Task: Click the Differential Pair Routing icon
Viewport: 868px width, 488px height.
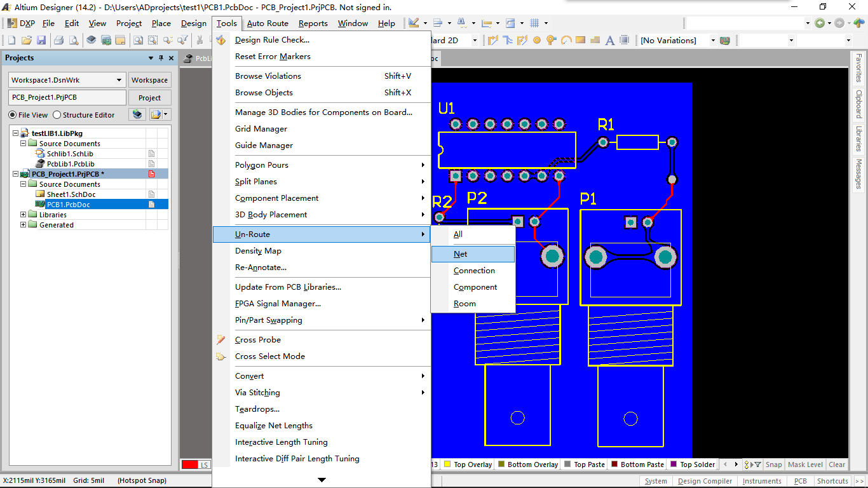Action: [522, 40]
